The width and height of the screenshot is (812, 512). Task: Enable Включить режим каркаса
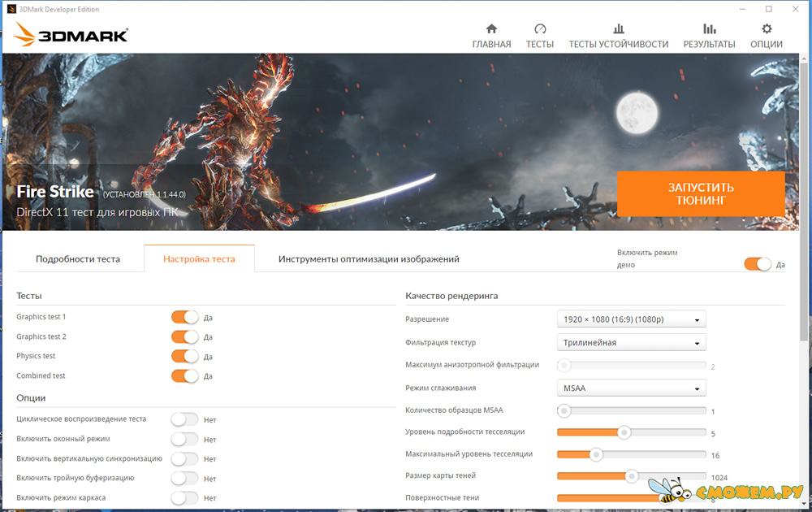coord(185,497)
